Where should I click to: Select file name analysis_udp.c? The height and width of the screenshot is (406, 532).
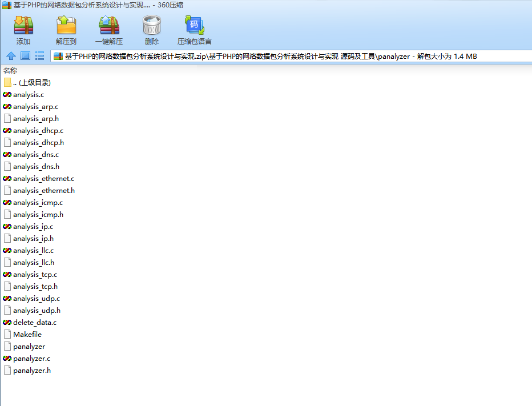click(x=37, y=299)
